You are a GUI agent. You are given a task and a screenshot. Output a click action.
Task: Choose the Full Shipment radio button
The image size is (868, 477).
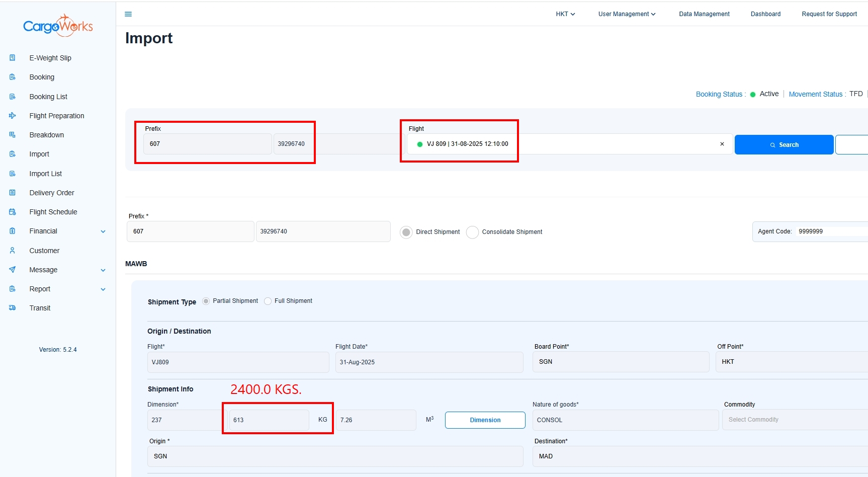268,301
